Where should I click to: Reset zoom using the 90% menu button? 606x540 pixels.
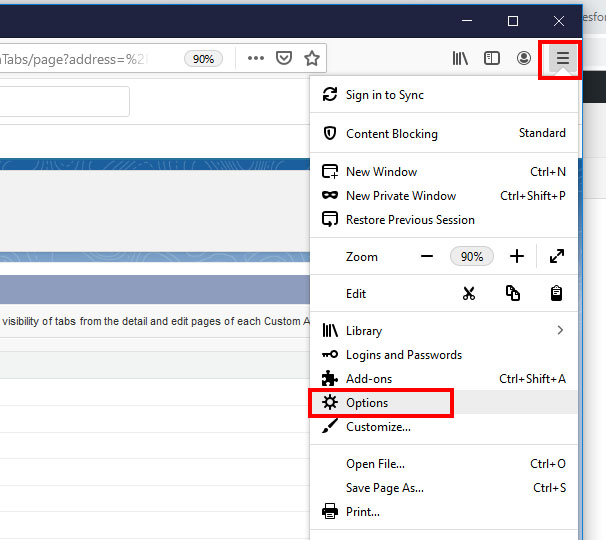coord(471,257)
